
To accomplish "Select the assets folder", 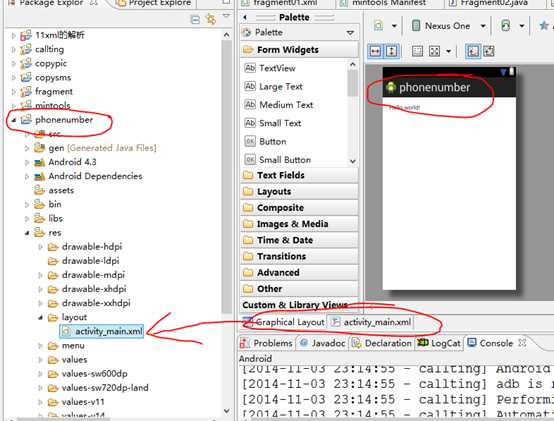I will 61,190.
